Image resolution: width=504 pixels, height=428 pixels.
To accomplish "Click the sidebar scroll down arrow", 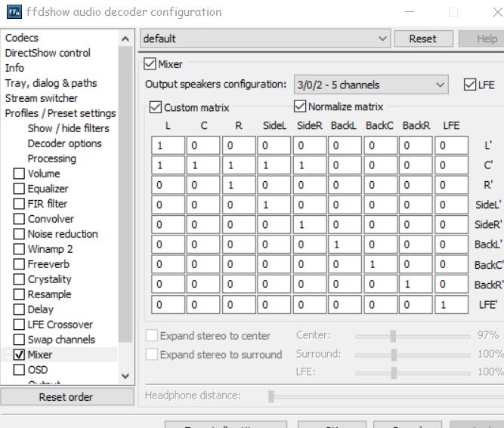I will [x=125, y=376].
